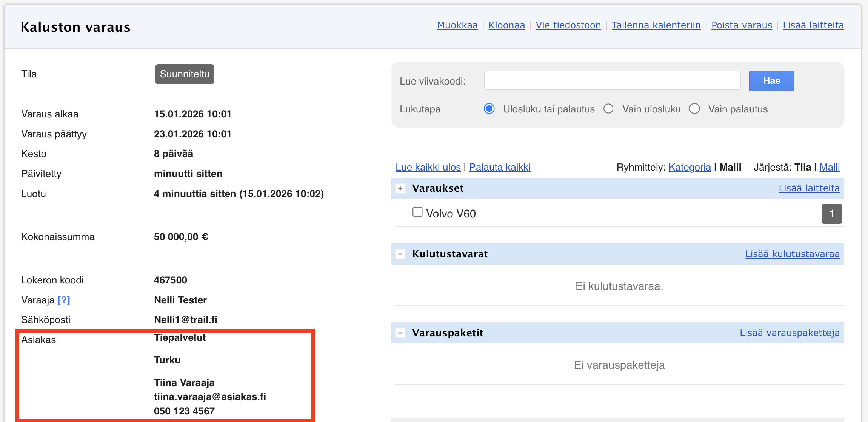Open Lisää kulutustavaraa link
The width and height of the screenshot is (868, 422).
(792, 254)
